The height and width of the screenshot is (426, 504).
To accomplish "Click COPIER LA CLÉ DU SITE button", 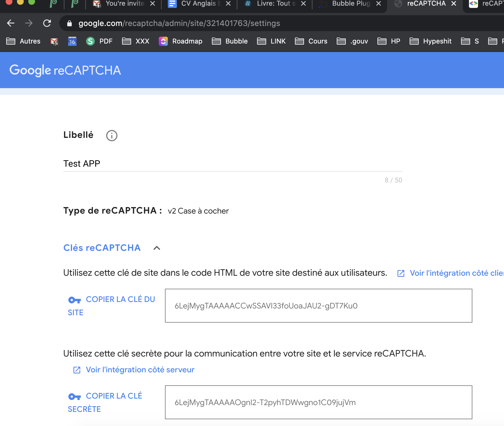I will (112, 306).
